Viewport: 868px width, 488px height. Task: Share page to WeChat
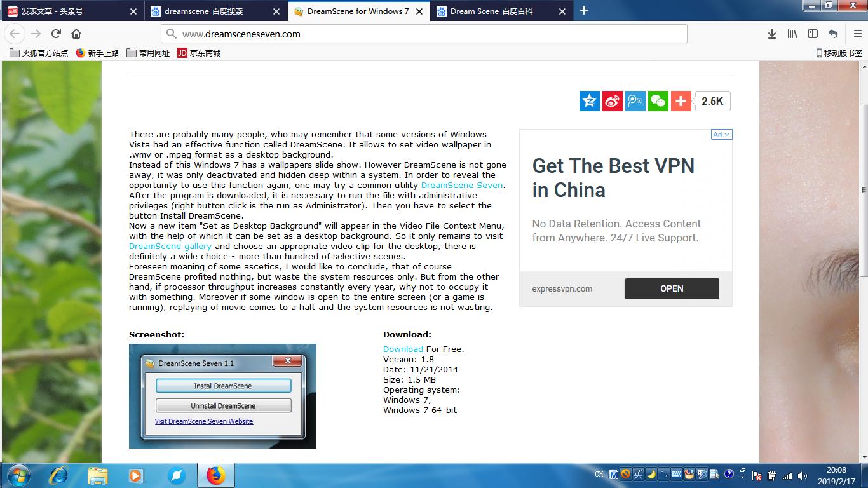658,101
